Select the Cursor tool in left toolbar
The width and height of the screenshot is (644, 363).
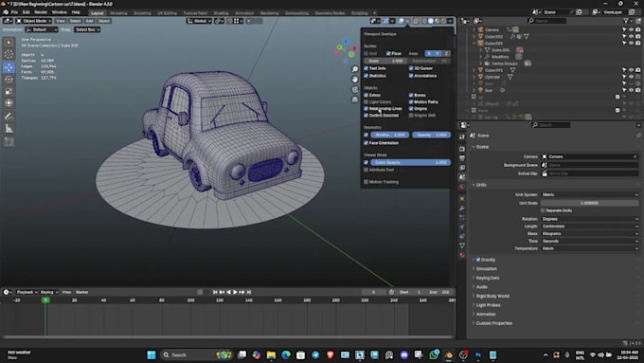tap(9, 54)
